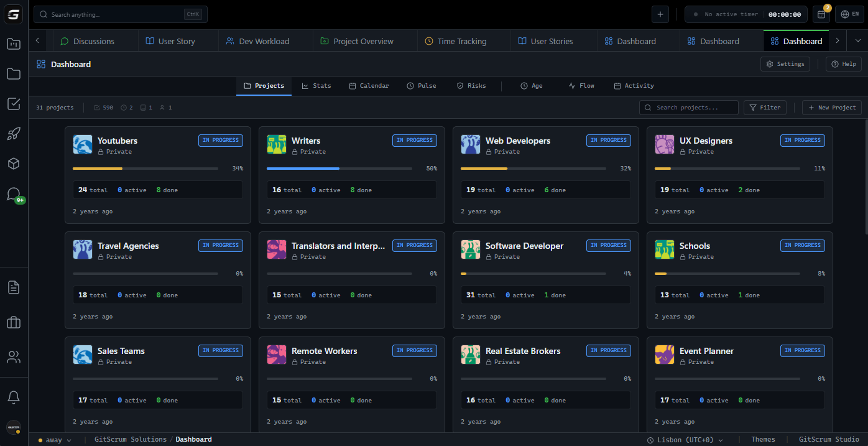
Task: Click the plus icon to create something new
Action: 660,14
